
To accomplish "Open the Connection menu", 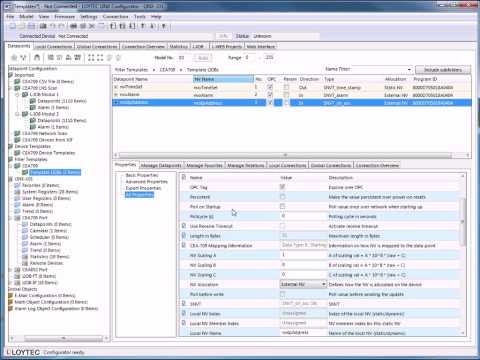I will tap(115, 16).
